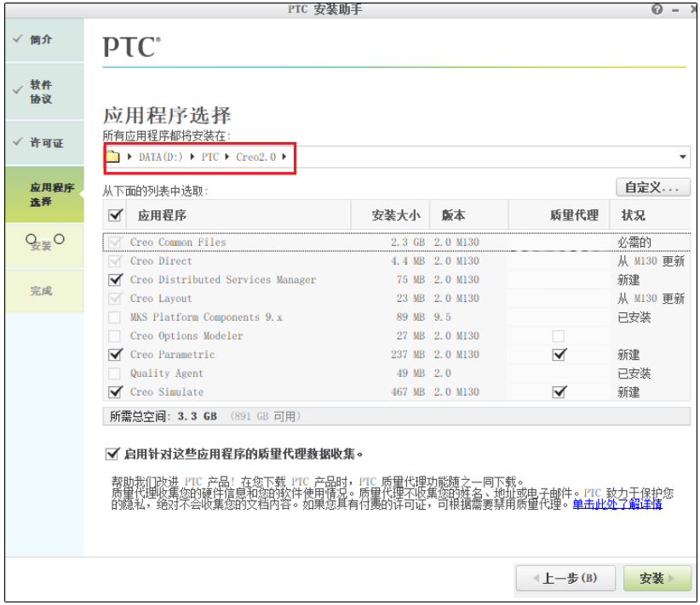
Task: Expand the Creo2.0 breadcrumb chevron
Action: pos(284,157)
